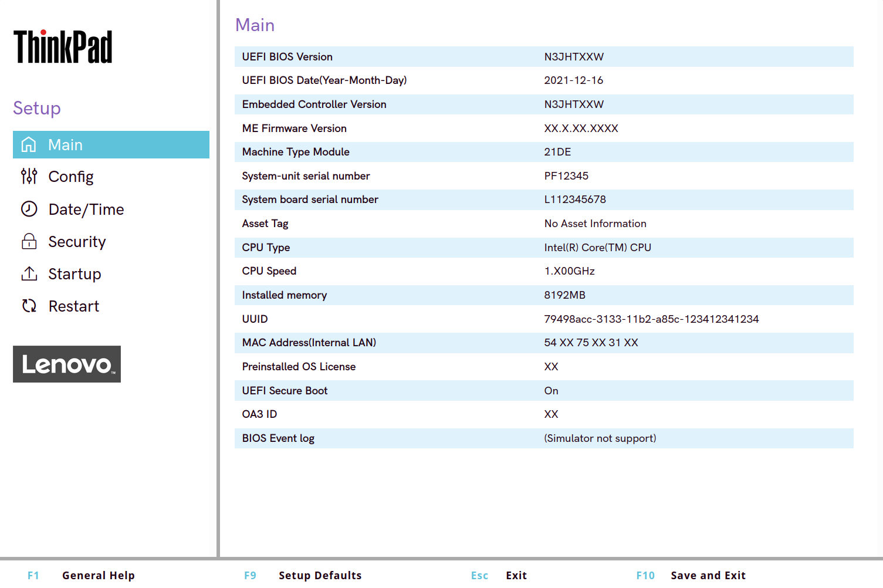
Task: Open the Restart menu label
Action: [x=74, y=306]
